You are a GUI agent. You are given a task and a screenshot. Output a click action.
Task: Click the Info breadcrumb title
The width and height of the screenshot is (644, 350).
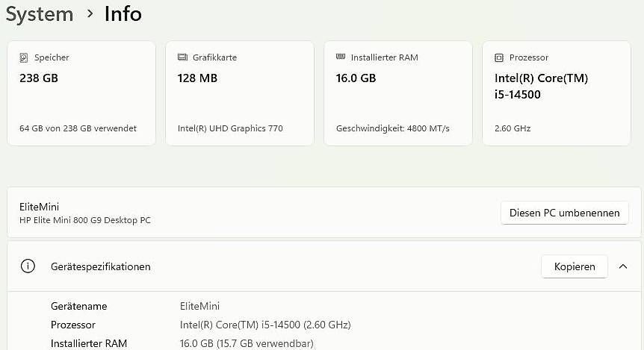pyautogui.click(x=123, y=14)
